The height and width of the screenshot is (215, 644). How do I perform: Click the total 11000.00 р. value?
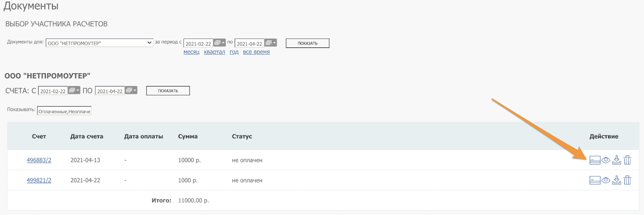click(193, 200)
